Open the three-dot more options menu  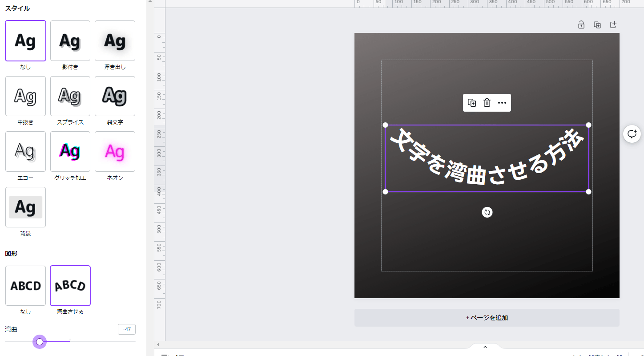(x=502, y=103)
